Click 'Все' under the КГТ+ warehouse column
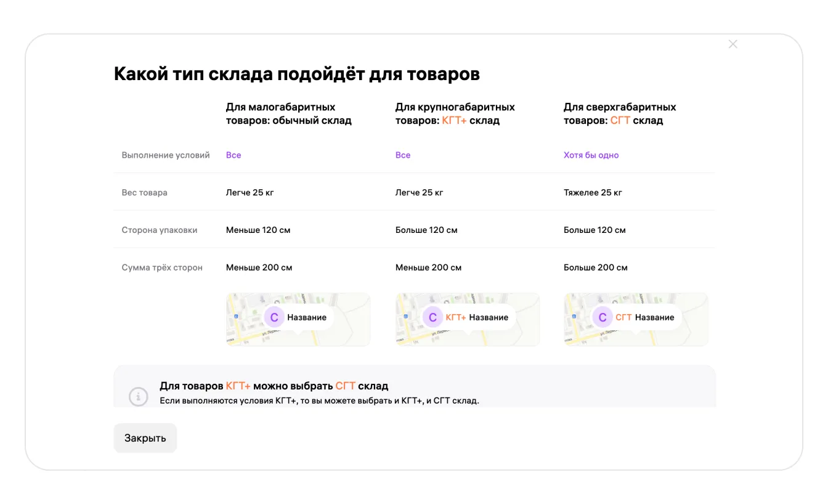This screenshot has width=828, height=504. (x=403, y=155)
